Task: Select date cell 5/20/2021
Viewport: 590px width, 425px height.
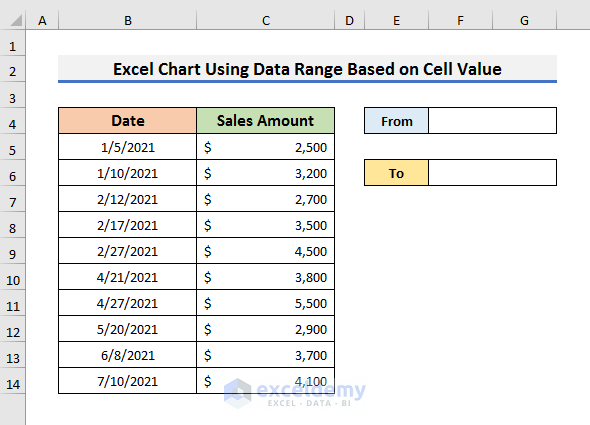Action: pyautogui.click(x=128, y=329)
